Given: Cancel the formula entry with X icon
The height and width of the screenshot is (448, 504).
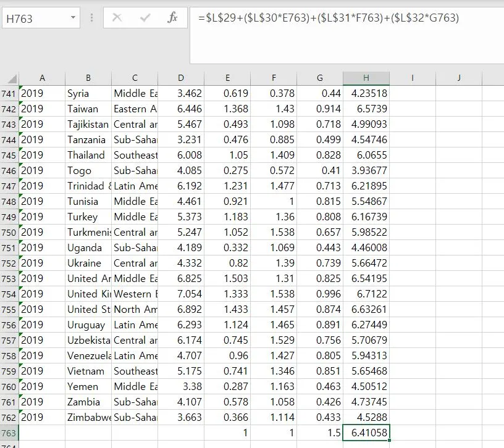Looking at the screenshot, I should click(x=117, y=18).
